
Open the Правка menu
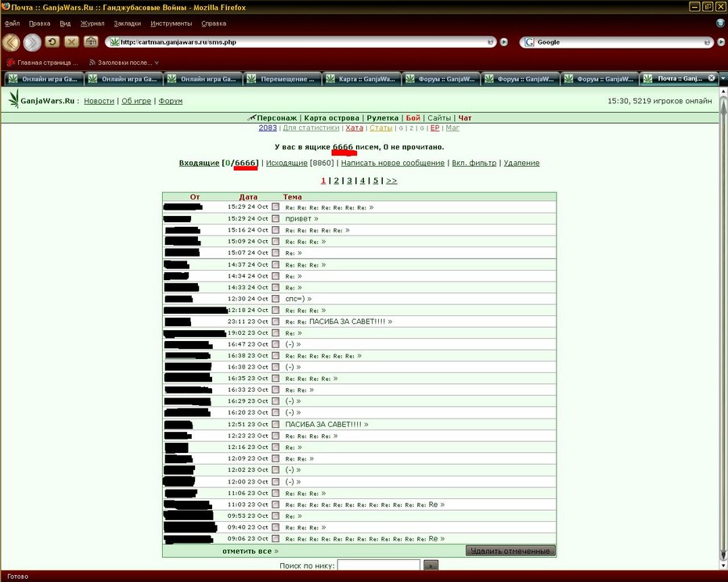point(39,23)
